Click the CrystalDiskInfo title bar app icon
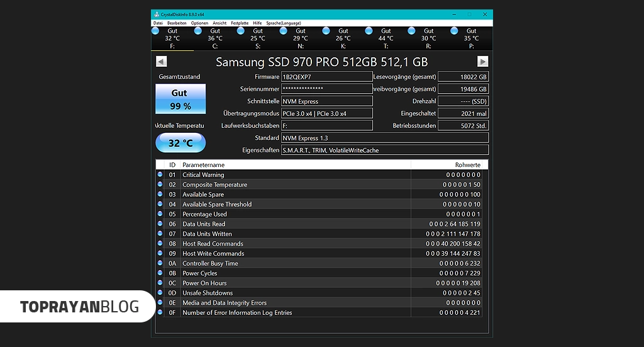The width and height of the screenshot is (644, 347). pos(157,14)
